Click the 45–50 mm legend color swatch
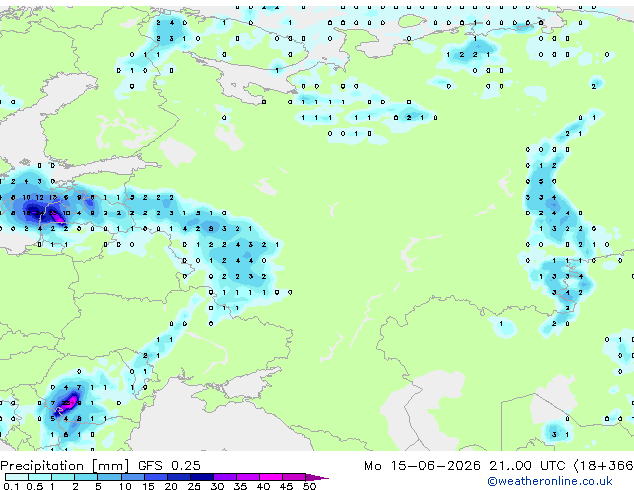This screenshot has height=490, width=634. 294,477
